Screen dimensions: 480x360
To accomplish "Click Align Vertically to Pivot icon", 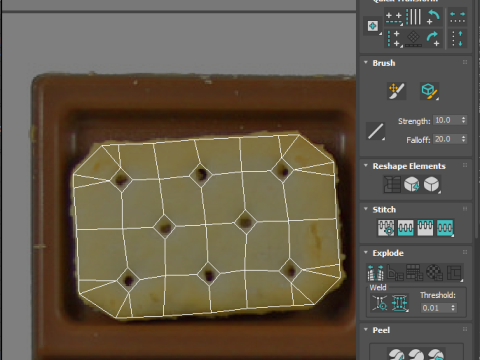I will click(394, 39).
